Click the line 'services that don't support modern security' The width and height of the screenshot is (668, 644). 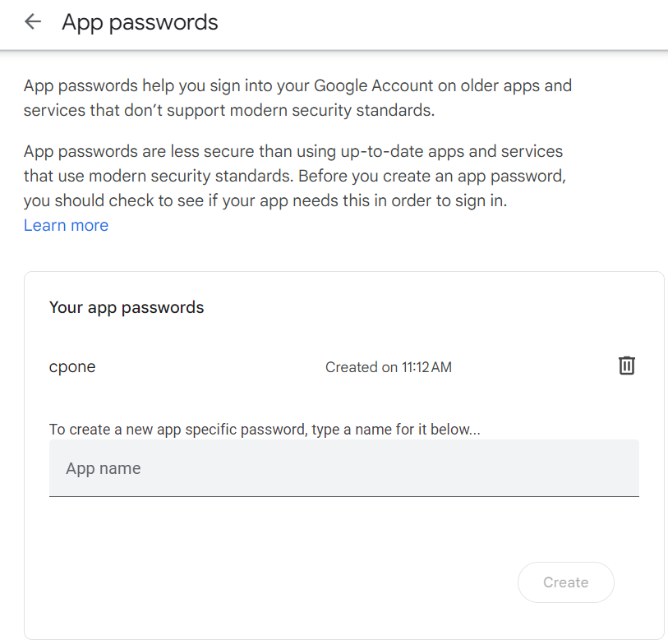(x=228, y=110)
